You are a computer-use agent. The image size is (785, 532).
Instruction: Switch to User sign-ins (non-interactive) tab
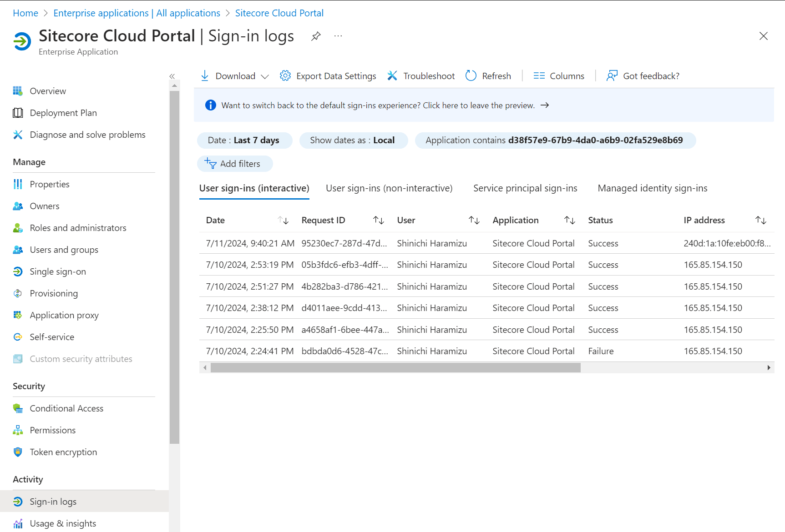389,188
